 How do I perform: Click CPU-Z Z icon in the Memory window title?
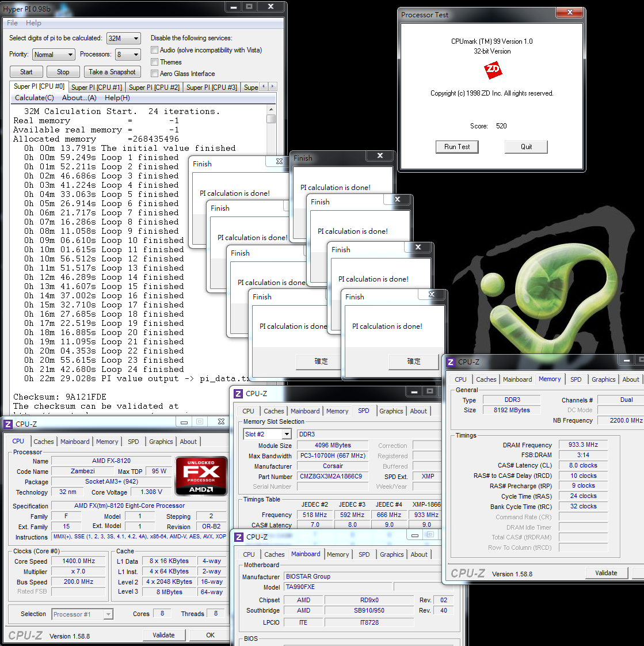(x=451, y=362)
